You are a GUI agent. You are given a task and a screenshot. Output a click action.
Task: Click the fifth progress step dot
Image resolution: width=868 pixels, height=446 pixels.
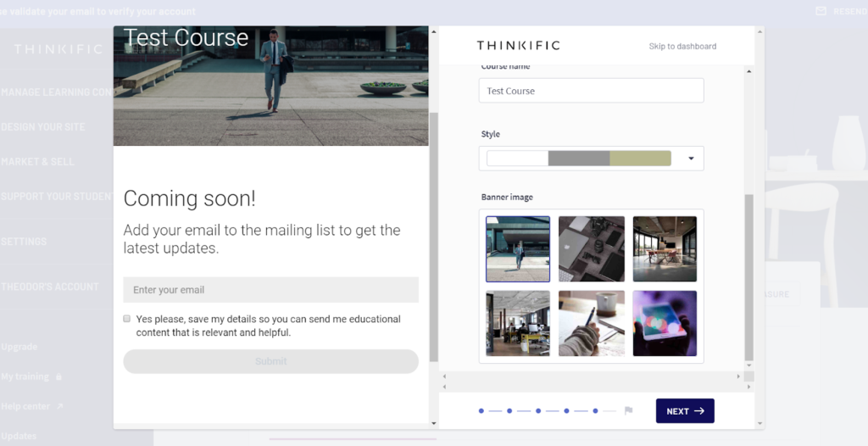coord(595,411)
